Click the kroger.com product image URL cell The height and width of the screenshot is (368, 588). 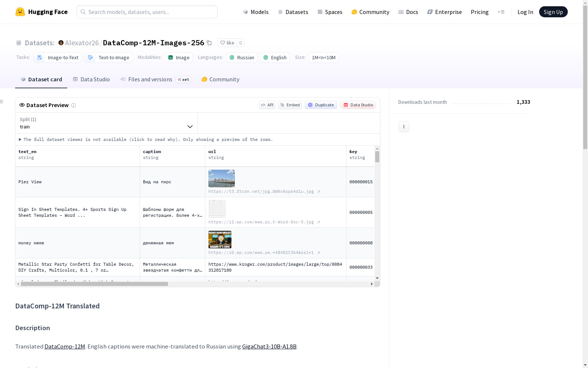pos(276,267)
